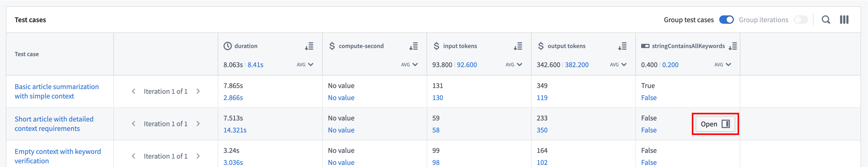Enable the Group iterations toggle
The image size is (868, 167).
(801, 20)
